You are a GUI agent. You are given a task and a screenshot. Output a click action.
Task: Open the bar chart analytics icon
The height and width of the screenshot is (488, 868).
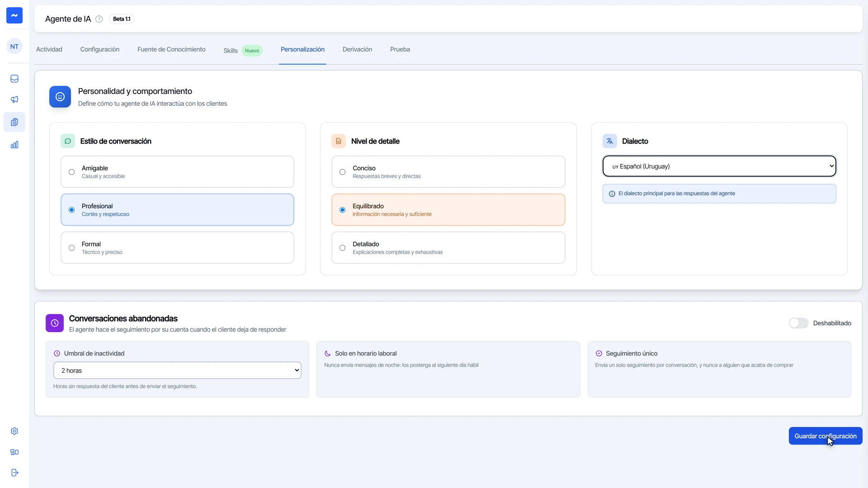(x=14, y=145)
